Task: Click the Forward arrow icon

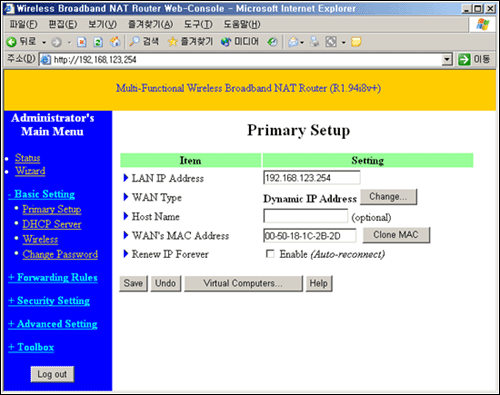Action: 56,42
